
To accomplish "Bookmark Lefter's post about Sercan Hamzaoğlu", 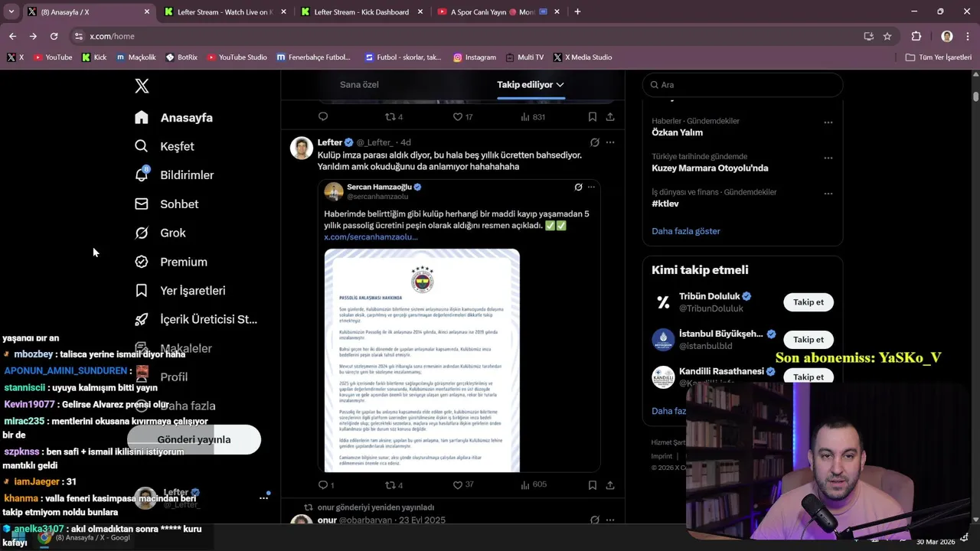I will pos(592,485).
